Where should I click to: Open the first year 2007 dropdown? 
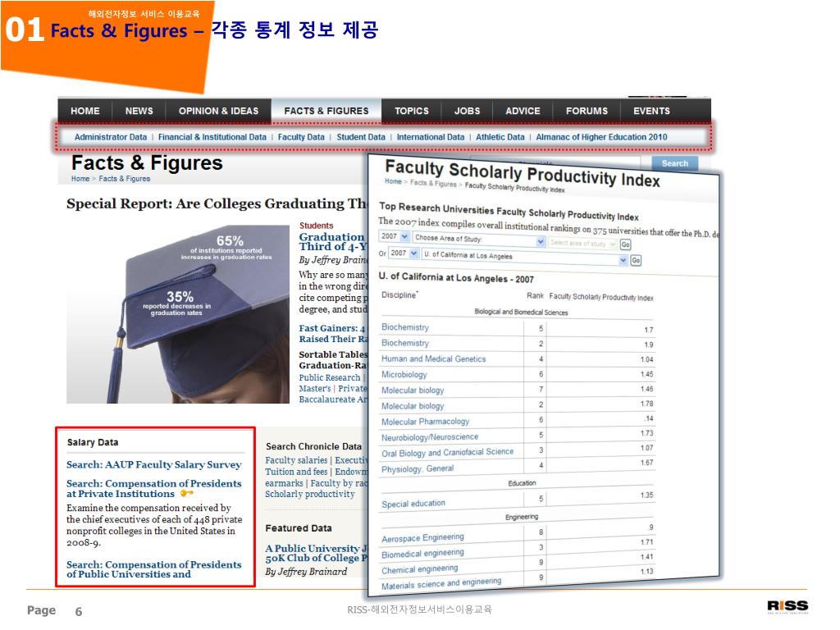tap(395, 236)
